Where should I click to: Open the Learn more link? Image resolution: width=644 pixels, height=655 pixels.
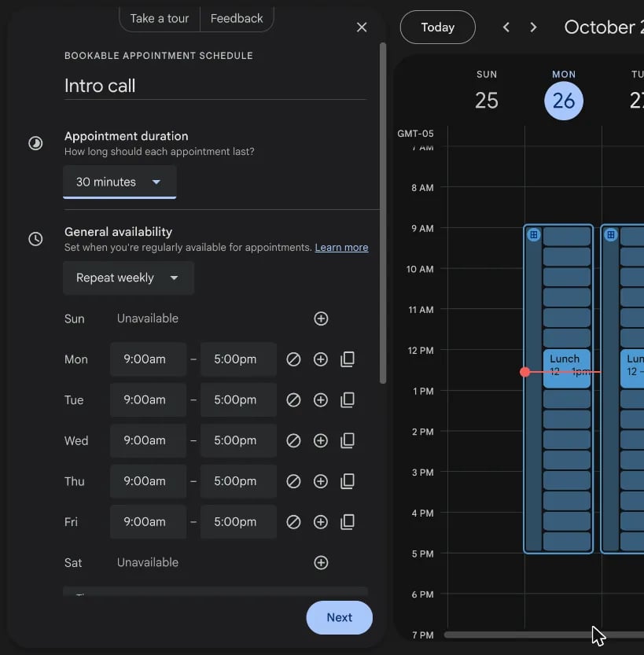[341, 247]
